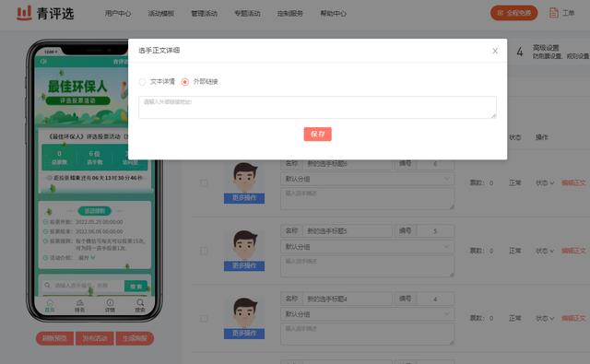Open the 定制服务 menu
Image resolution: width=590 pixels, height=364 pixels.
pyautogui.click(x=290, y=14)
